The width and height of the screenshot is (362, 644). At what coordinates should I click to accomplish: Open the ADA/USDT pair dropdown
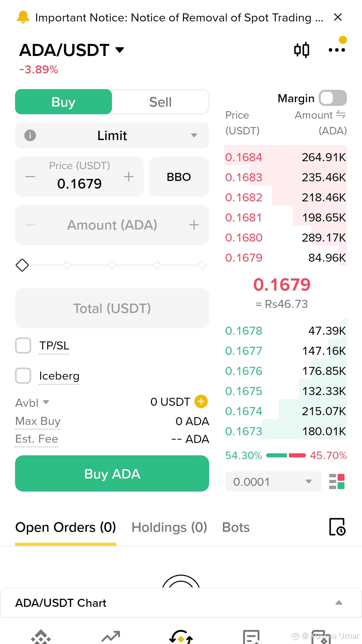[72, 50]
